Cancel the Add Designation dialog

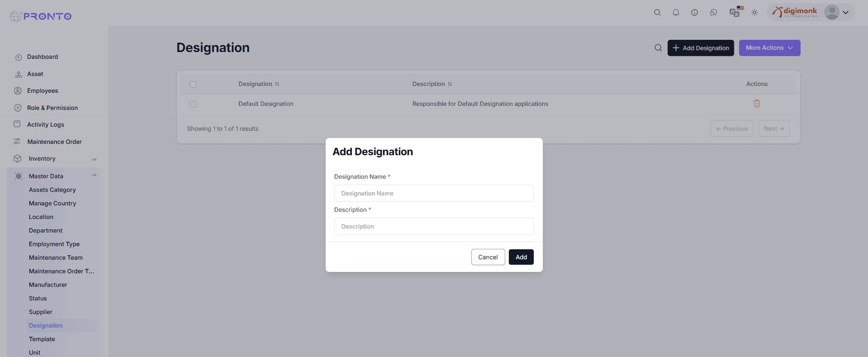488,257
